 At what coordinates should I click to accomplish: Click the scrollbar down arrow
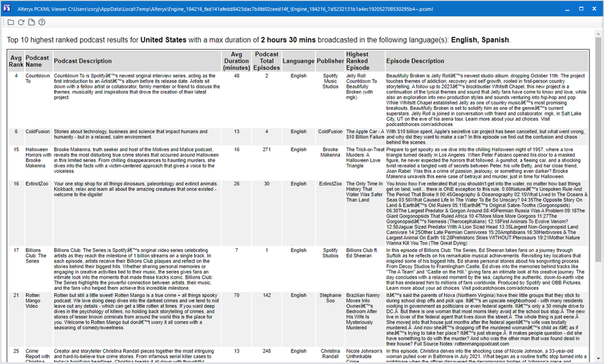(598, 359)
